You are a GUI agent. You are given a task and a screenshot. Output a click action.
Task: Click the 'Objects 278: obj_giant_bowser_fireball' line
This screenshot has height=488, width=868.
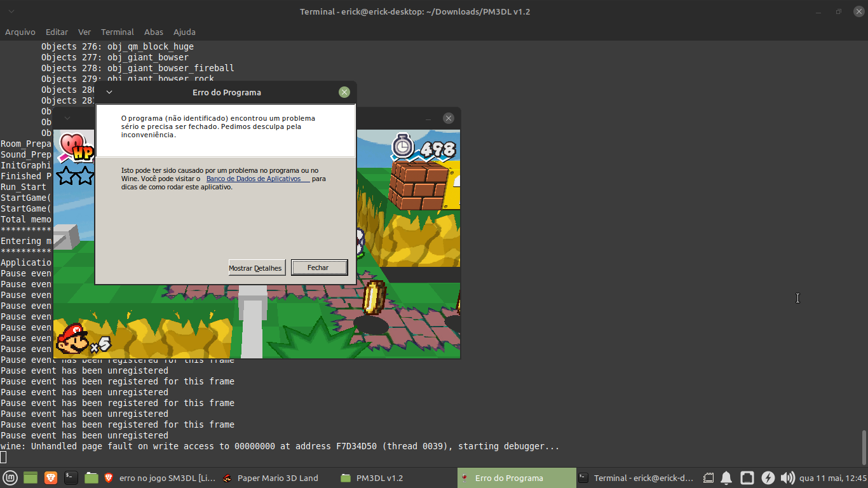coord(138,68)
